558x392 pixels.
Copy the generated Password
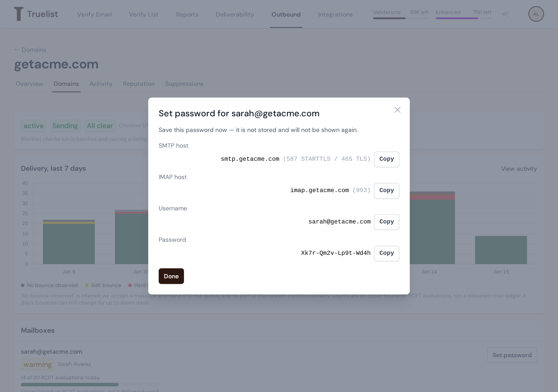pyautogui.click(x=386, y=253)
